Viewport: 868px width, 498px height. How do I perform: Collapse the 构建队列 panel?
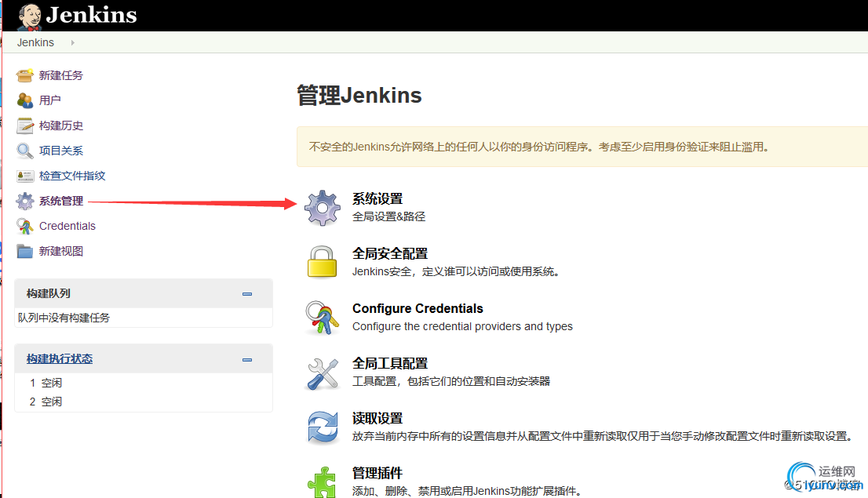pos(247,294)
